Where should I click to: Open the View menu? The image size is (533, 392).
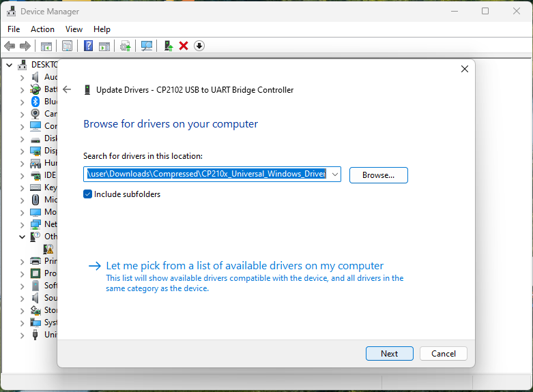(x=74, y=29)
